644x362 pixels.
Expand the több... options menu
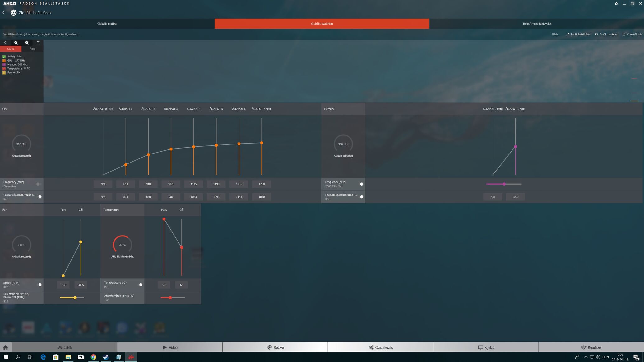[x=555, y=34]
